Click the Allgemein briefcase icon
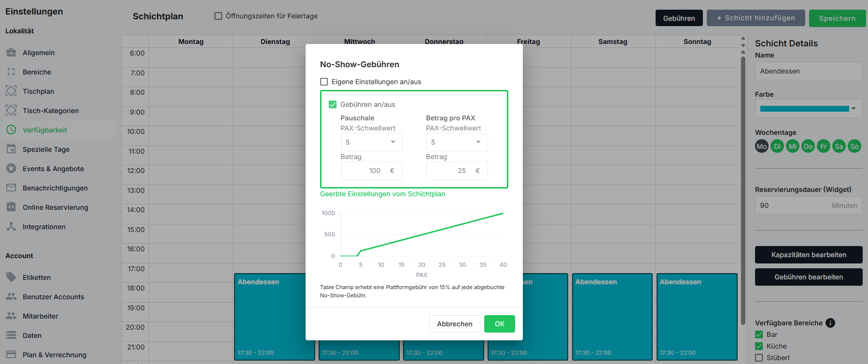The height and width of the screenshot is (364, 868). tap(11, 52)
